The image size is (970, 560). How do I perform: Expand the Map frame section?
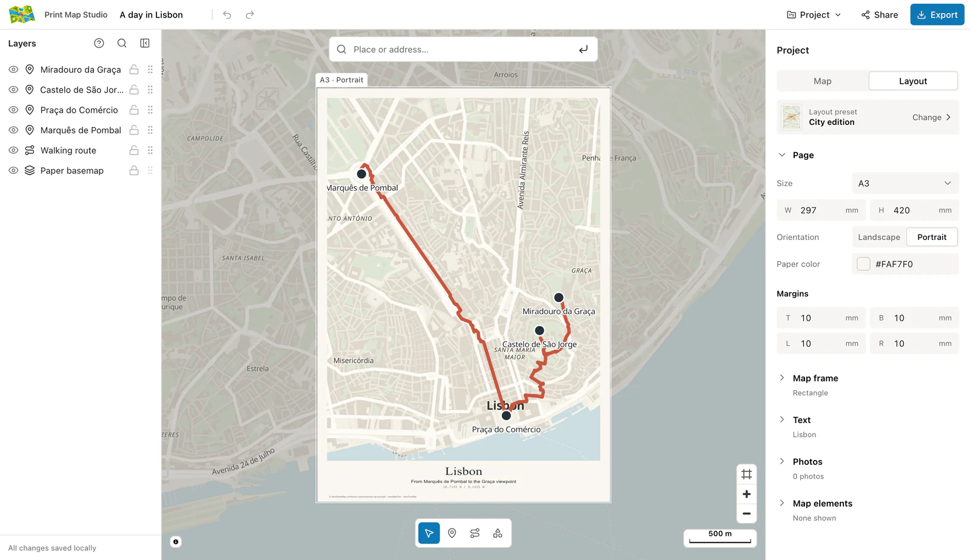[782, 378]
